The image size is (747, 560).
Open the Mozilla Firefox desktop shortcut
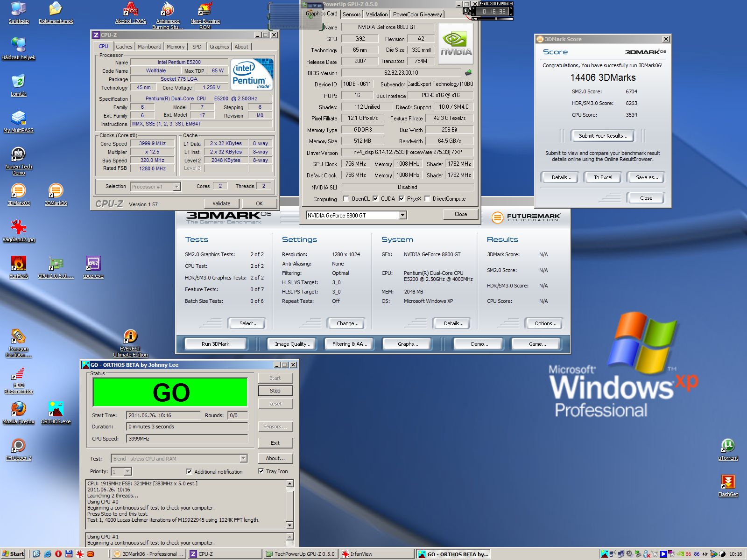tap(19, 413)
